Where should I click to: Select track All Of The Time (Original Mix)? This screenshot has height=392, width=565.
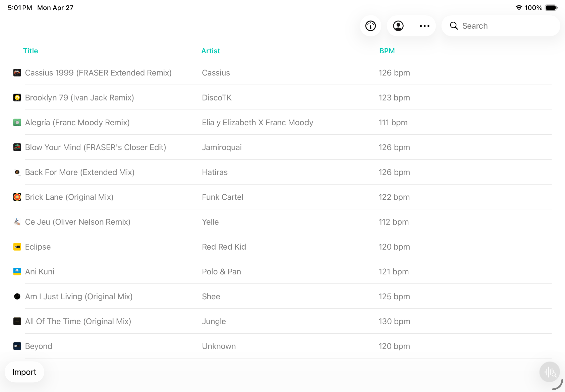coord(78,321)
